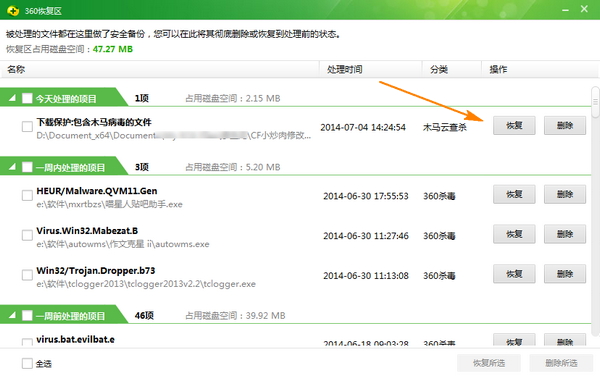Tick checkbox for HEUR/Malware.QVM11.Gen
The width and height of the screenshot is (600, 379).
pos(27,196)
